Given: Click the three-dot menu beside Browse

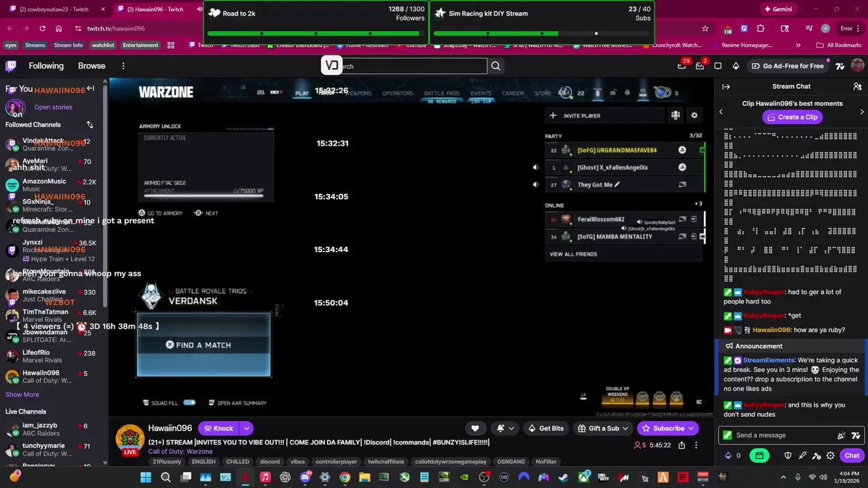Looking at the screenshot, I should pos(123,66).
